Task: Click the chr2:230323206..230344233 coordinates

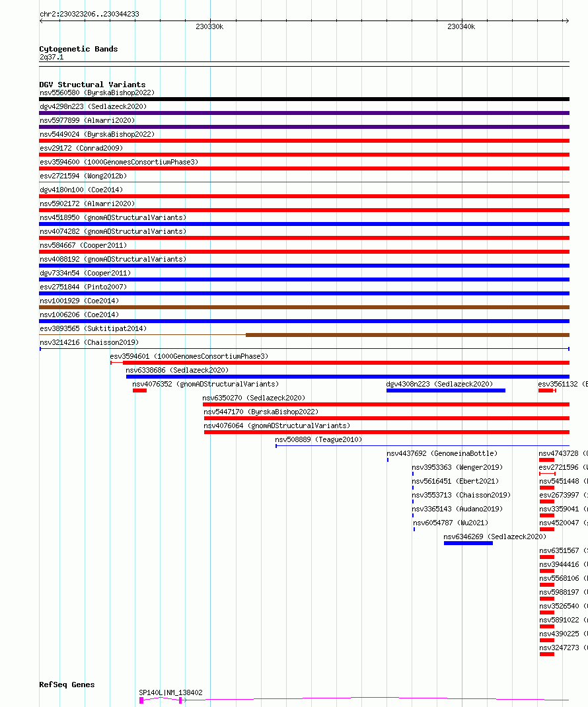Action: point(89,14)
